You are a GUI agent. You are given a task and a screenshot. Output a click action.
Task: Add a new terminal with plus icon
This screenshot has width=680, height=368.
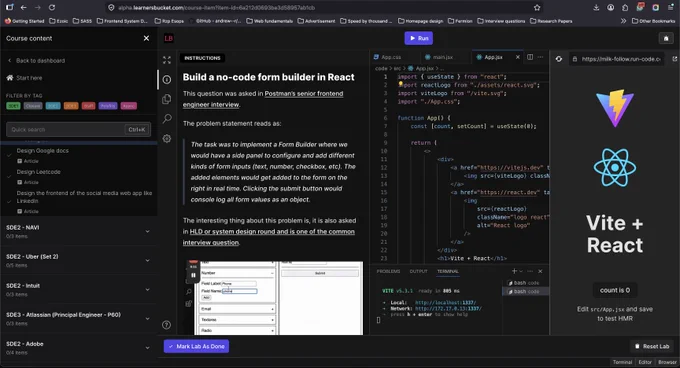pos(514,271)
